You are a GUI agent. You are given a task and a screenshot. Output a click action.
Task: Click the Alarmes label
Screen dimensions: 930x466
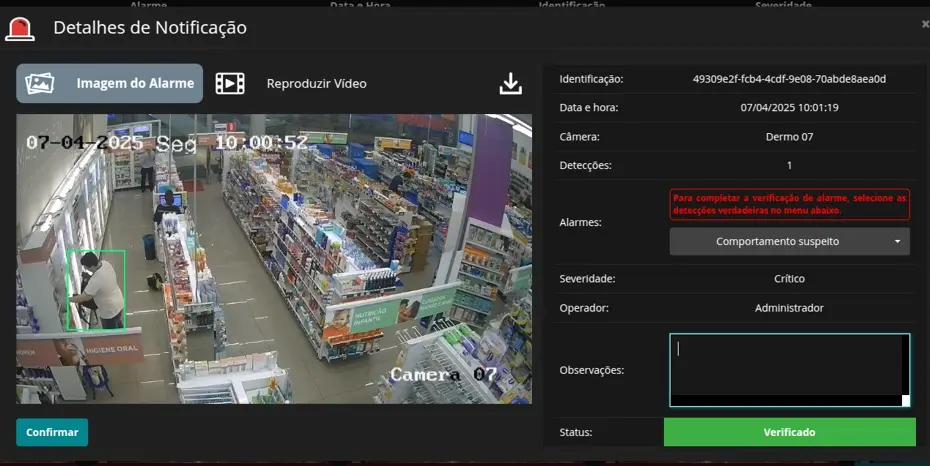point(581,222)
